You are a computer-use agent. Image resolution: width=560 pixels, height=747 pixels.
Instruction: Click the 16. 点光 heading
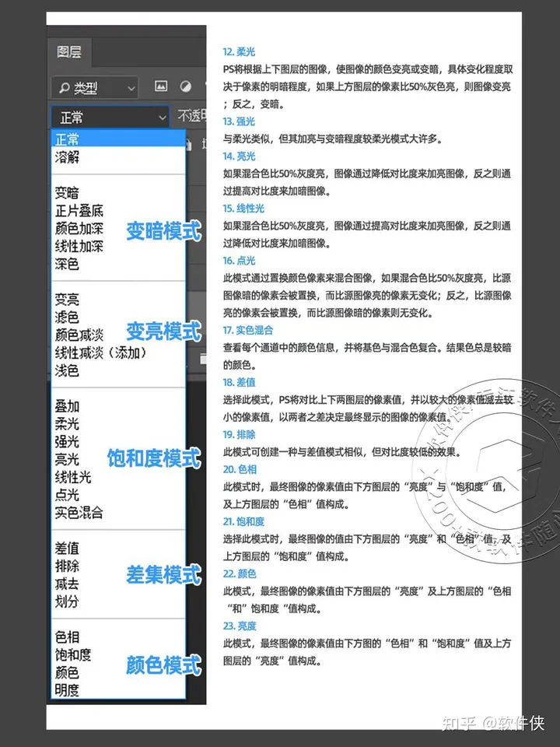coord(239,261)
